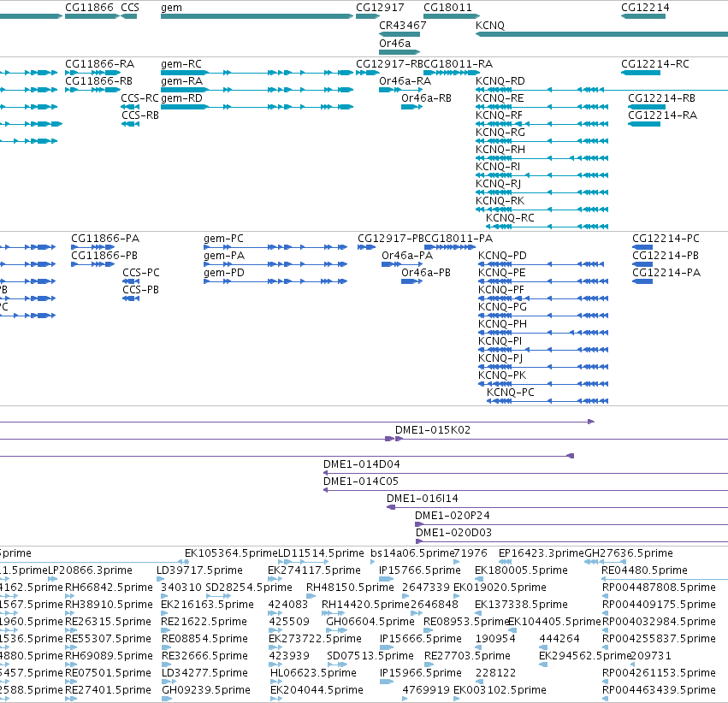Select transcript KCNQ-RJ

coord(498,183)
